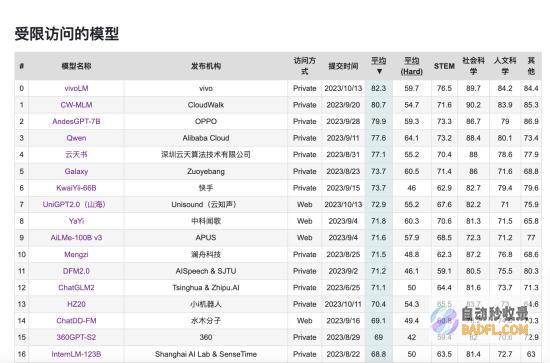Open the HZ20 model link
550x363 pixels.
click(76, 304)
